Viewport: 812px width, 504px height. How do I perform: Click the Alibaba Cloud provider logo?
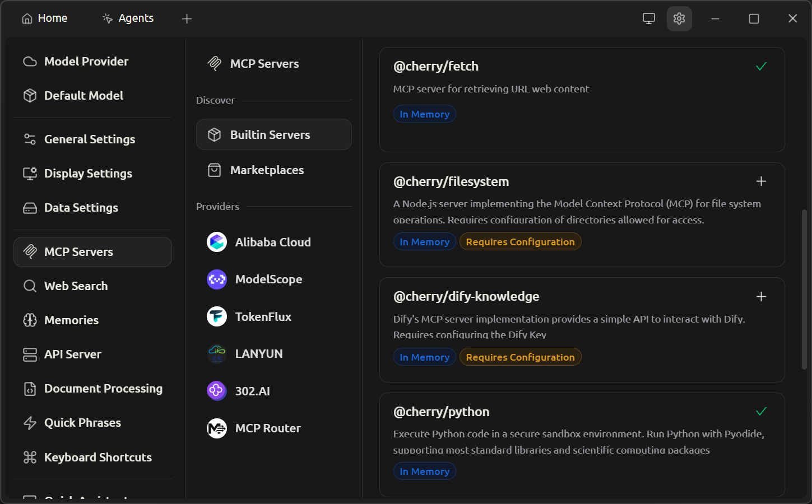217,242
